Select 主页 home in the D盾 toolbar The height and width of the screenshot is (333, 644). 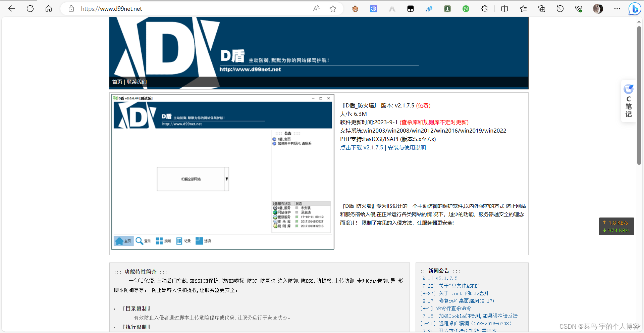123,241
